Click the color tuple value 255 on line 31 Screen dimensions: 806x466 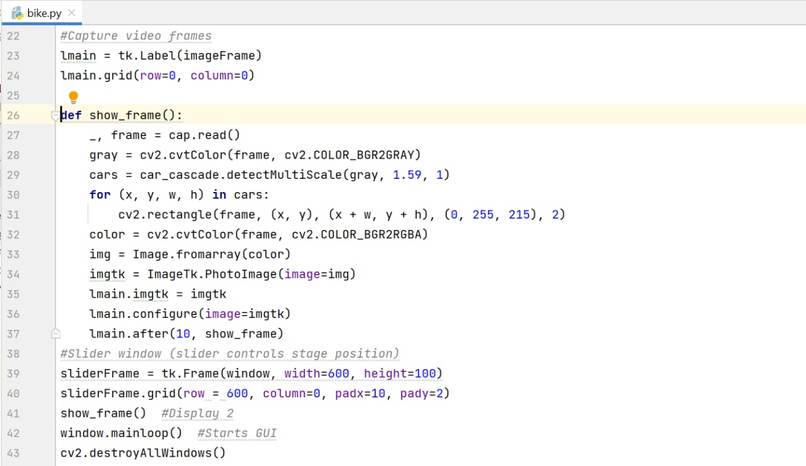pos(483,215)
